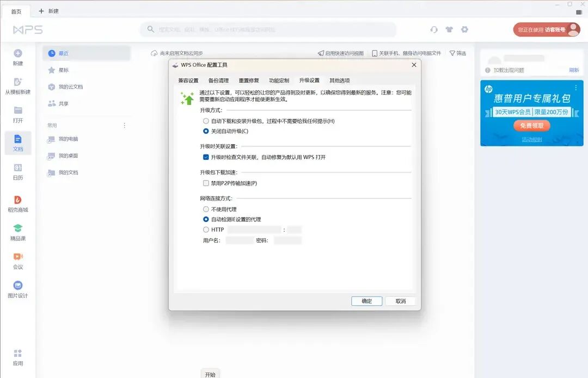Switch to the 升级设置 tab
This screenshot has height=378, width=588.
tap(309, 80)
